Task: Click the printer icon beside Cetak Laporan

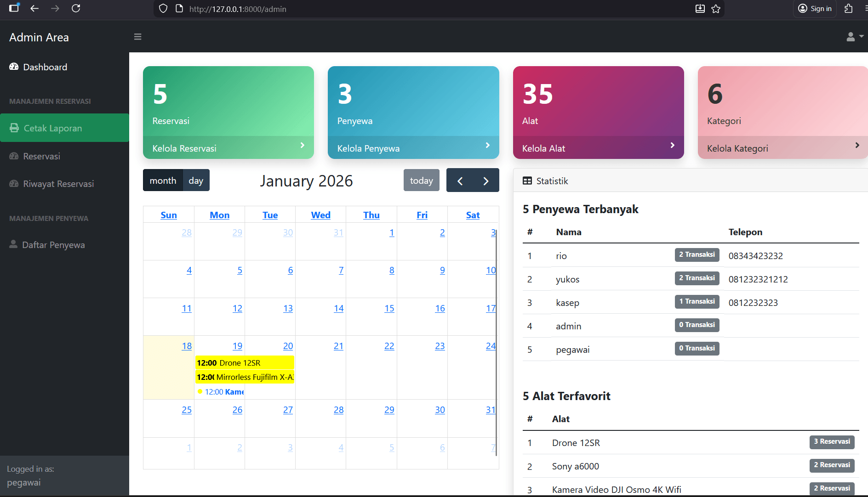Action: click(14, 128)
